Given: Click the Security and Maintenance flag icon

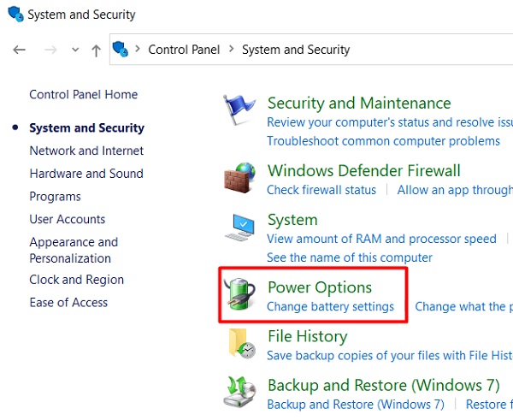Looking at the screenshot, I should [x=239, y=109].
